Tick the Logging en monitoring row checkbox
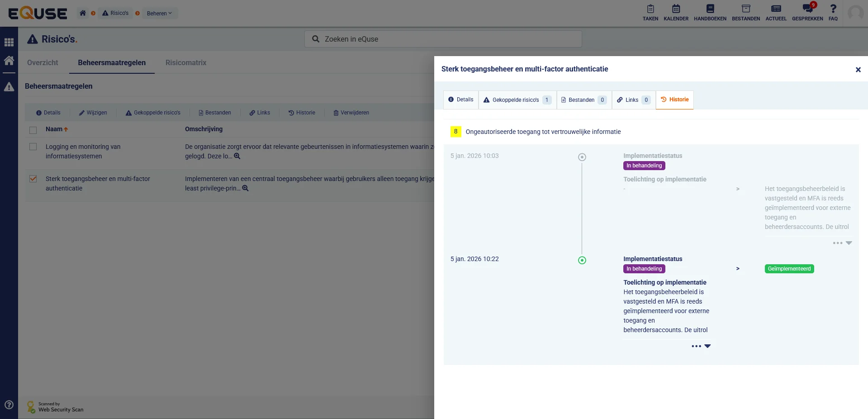Image resolution: width=868 pixels, height=419 pixels. tap(33, 147)
